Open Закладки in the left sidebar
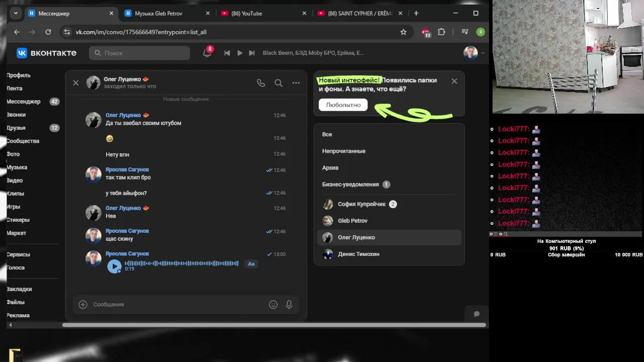The width and height of the screenshot is (644, 362). pyautogui.click(x=20, y=289)
